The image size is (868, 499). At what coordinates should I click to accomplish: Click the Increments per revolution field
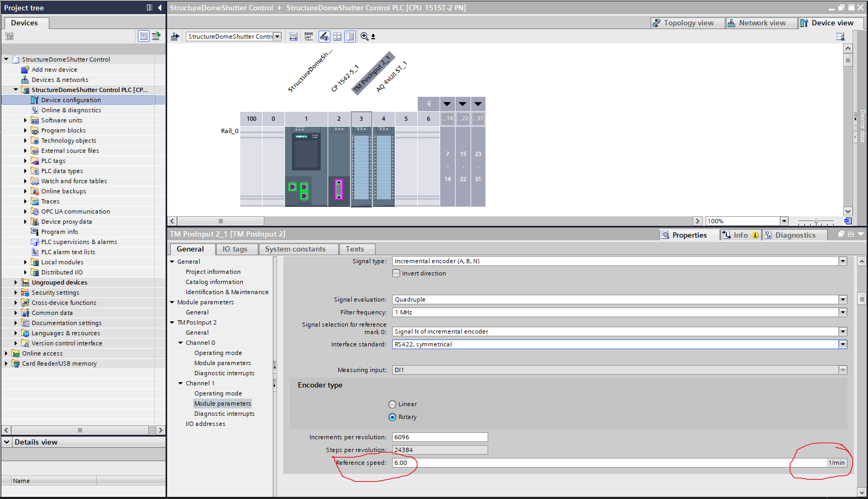point(440,437)
